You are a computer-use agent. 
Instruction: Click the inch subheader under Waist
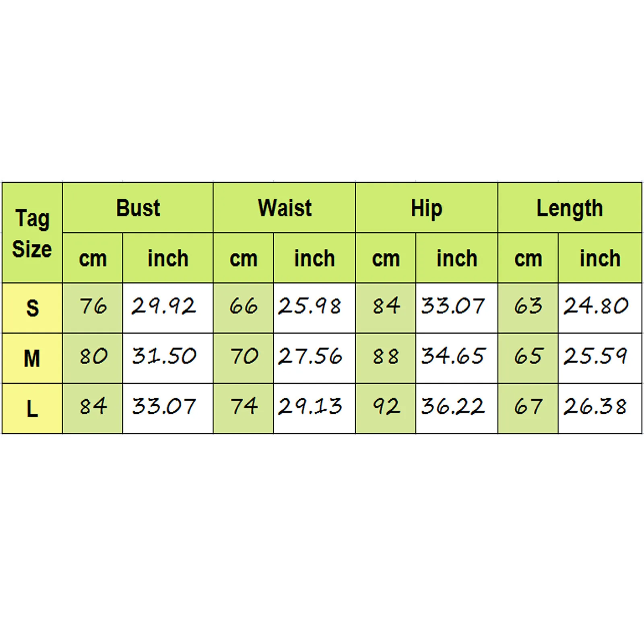tap(314, 258)
